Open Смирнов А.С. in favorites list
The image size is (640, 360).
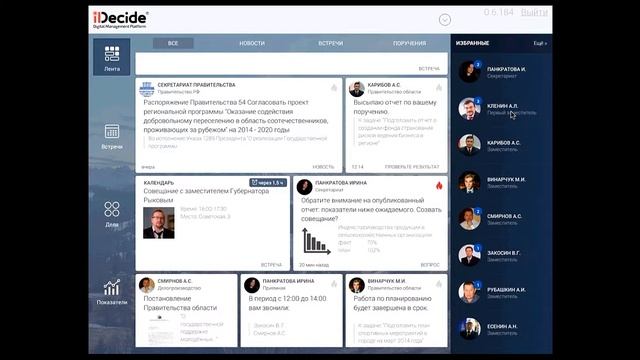[501, 219]
